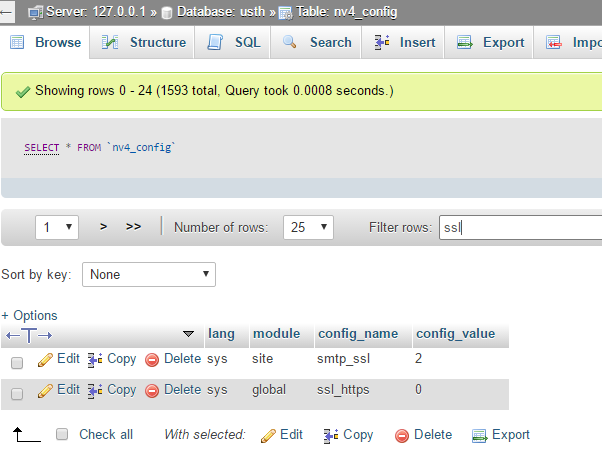Screen dimensions: 602x465
Task: Click With selected Export icon
Action: click(x=480, y=436)
